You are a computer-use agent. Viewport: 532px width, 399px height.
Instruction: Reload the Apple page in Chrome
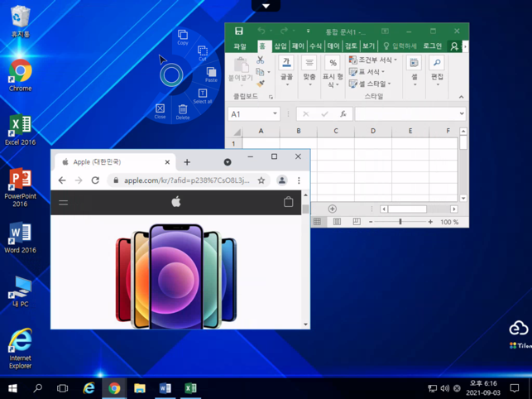[x=95, y=180]
